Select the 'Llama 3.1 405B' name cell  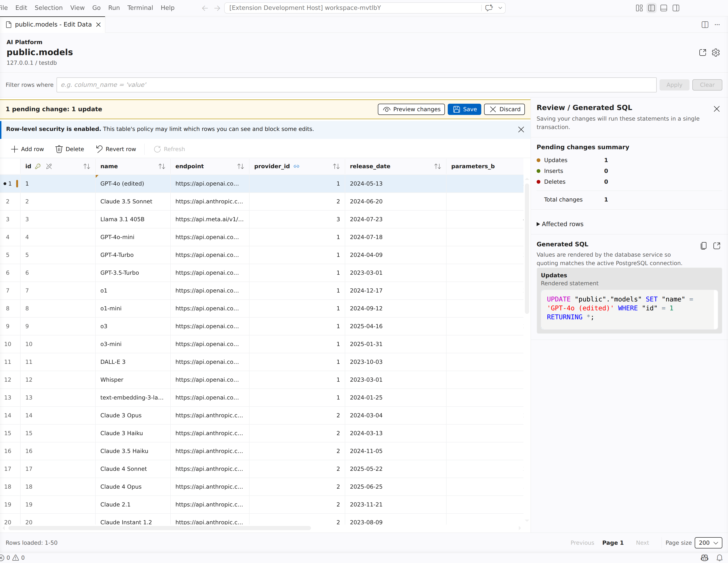pyautogui.click(x=133, y=219)
